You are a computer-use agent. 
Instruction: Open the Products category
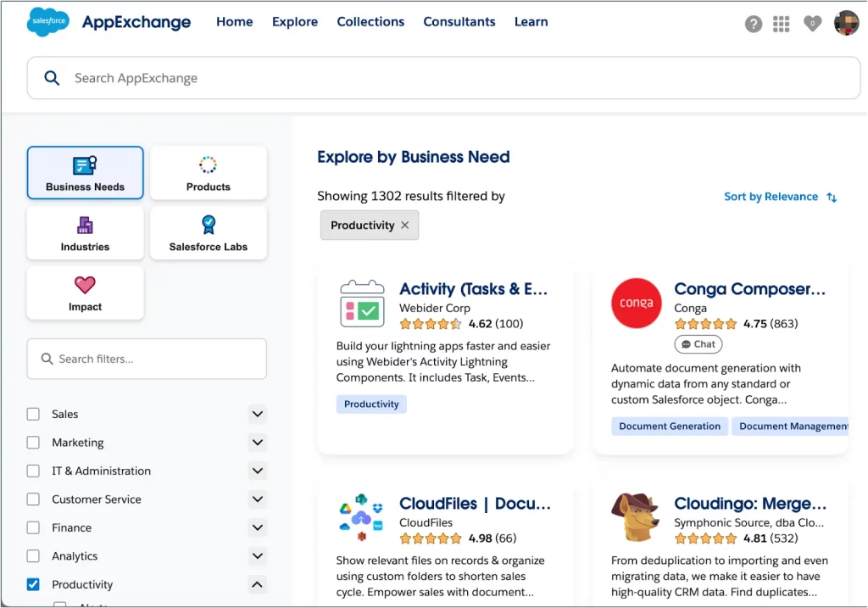[209, 172]
